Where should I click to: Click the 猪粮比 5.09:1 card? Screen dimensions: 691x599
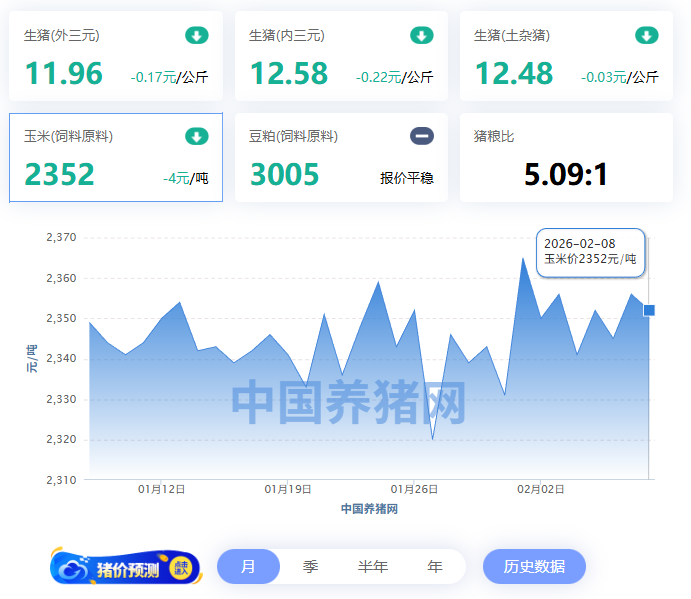(566, 158)
